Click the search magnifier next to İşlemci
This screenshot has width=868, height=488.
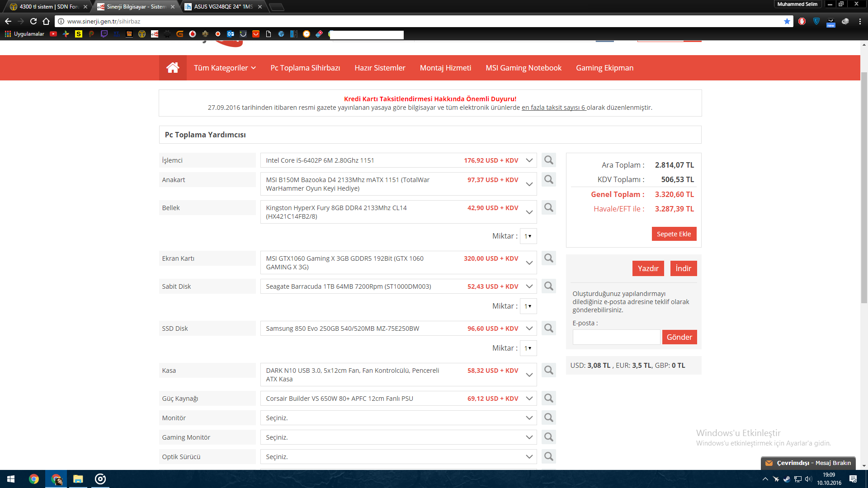(548, 160)
